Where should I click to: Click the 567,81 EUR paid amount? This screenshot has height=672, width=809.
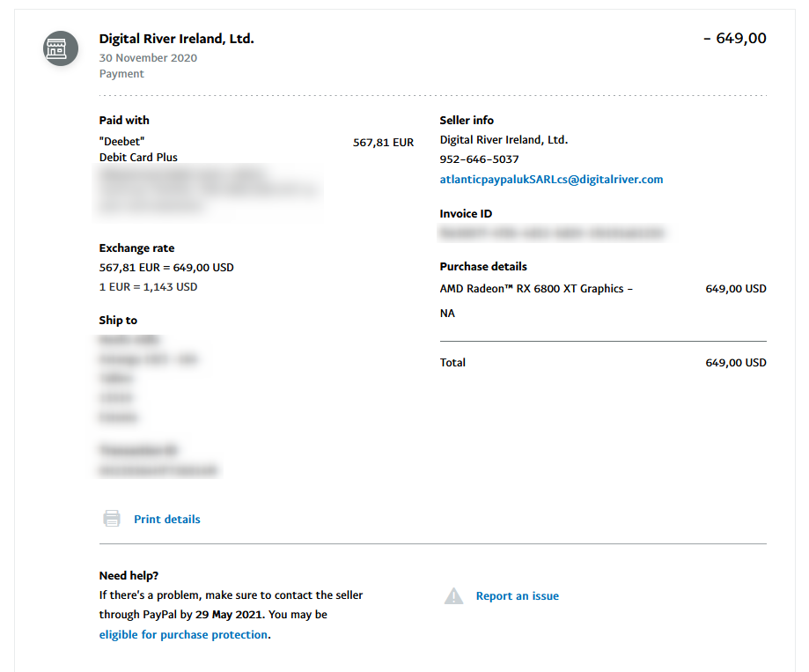(383, 143)
